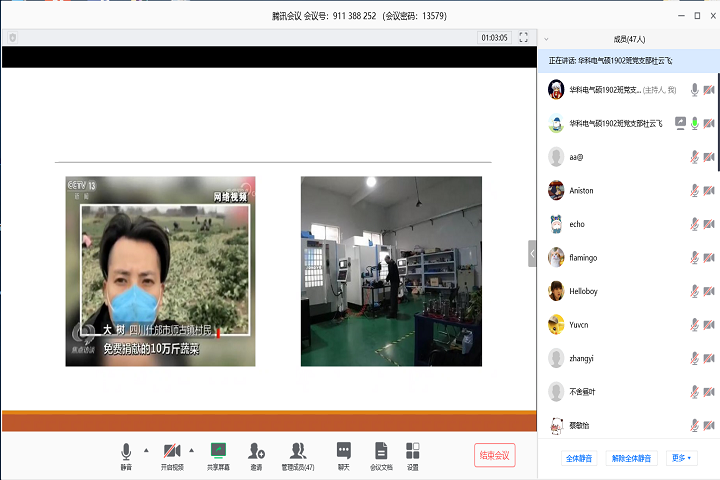
Task: Click the members list scrollbar
Action: (717, 120)
